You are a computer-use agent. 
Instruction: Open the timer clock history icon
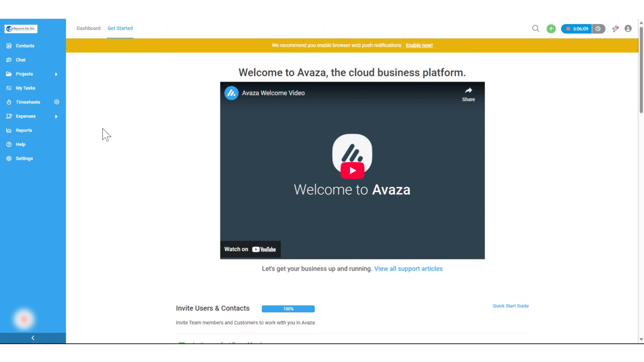point(598,29)
